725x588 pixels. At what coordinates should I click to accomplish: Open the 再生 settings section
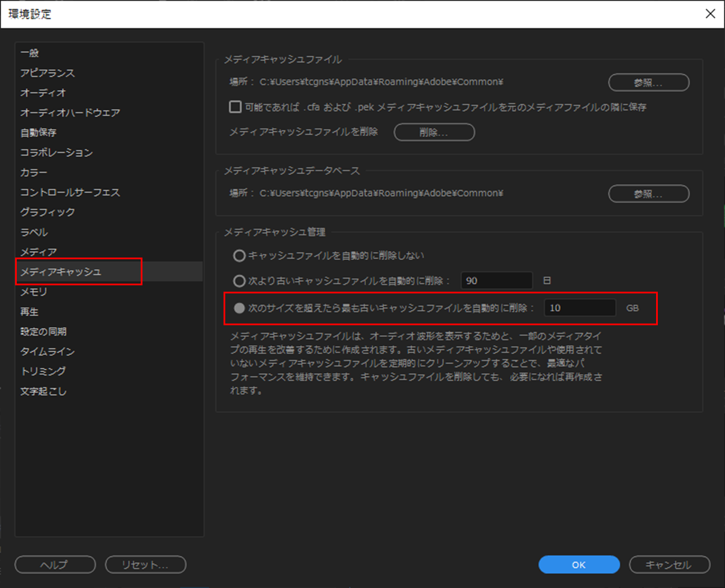pos(27,311)
